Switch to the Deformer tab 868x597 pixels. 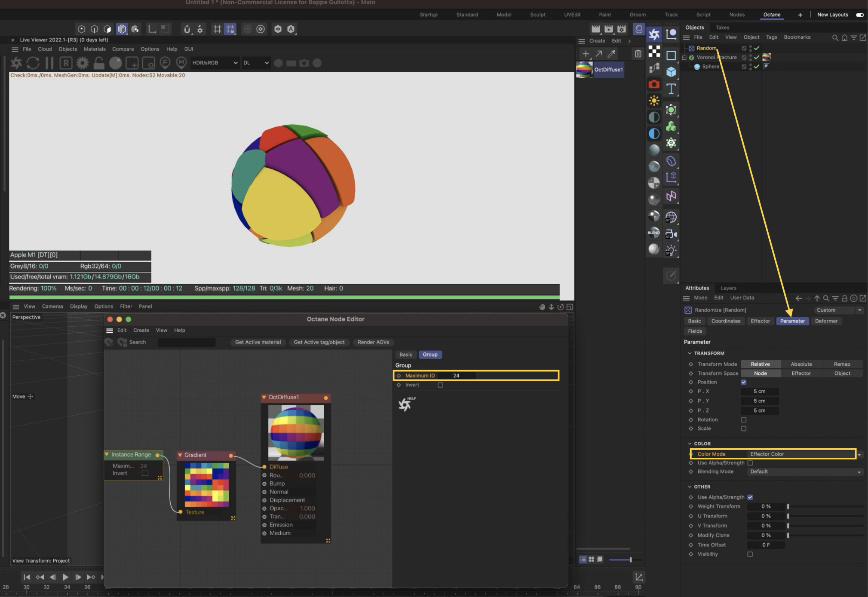tap(826, 321)
